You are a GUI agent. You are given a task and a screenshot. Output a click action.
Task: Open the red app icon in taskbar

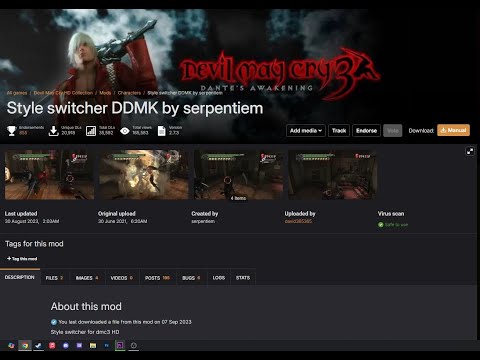[x=52, y=345]
